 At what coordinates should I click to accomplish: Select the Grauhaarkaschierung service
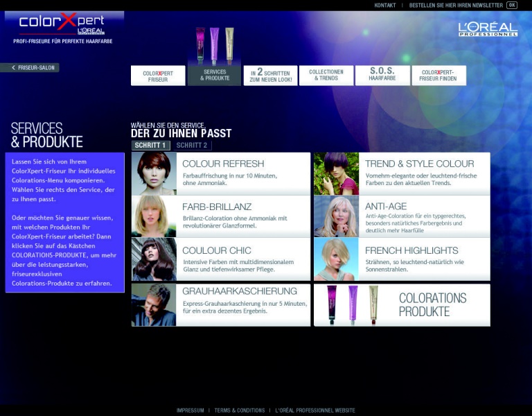coord(221,305)
